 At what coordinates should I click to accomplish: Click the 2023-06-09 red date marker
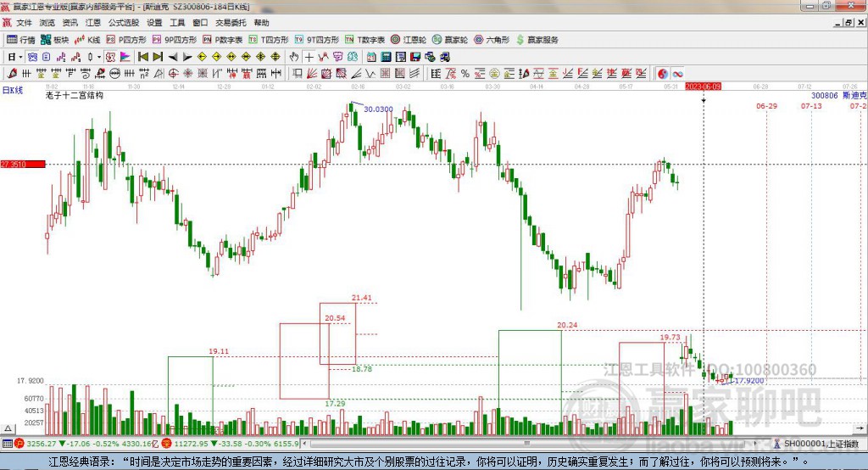click(703, 87)
